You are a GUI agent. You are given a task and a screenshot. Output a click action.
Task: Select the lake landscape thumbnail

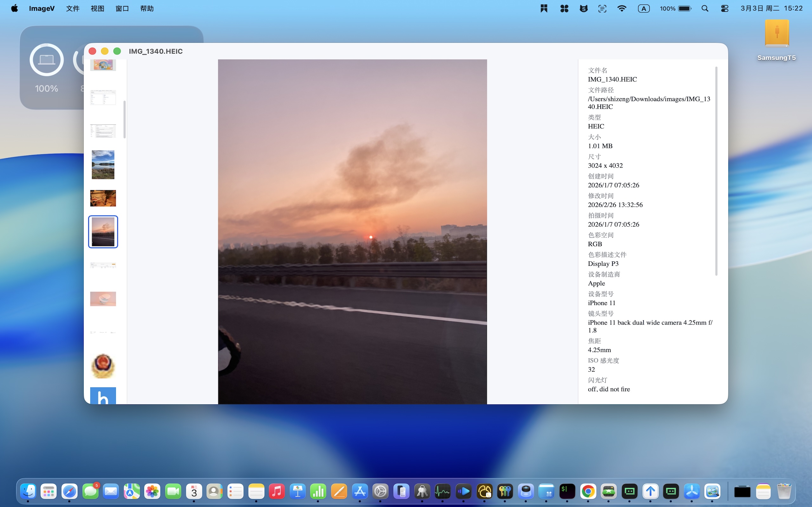pos(103,165)
